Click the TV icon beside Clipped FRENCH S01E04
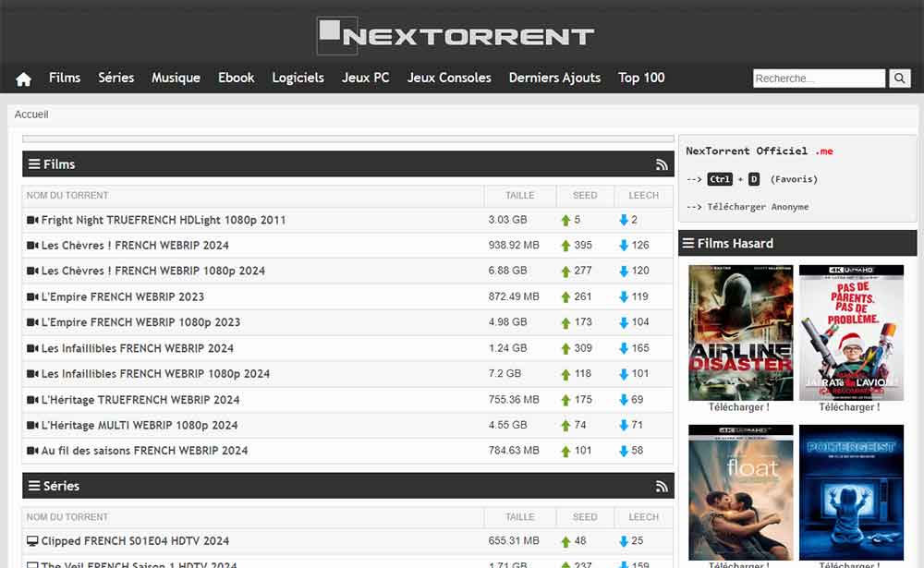The width and height of the screenshot is (924, 568). tap(31, 540)
